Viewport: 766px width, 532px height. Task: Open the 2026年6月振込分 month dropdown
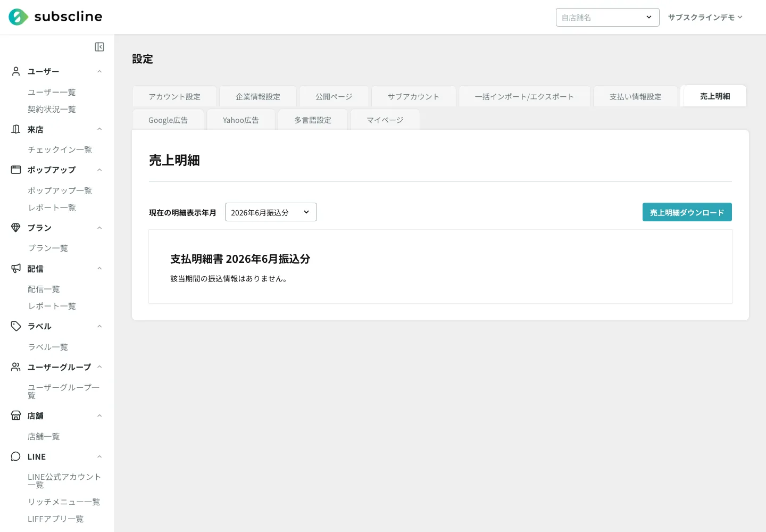[271, 212]
